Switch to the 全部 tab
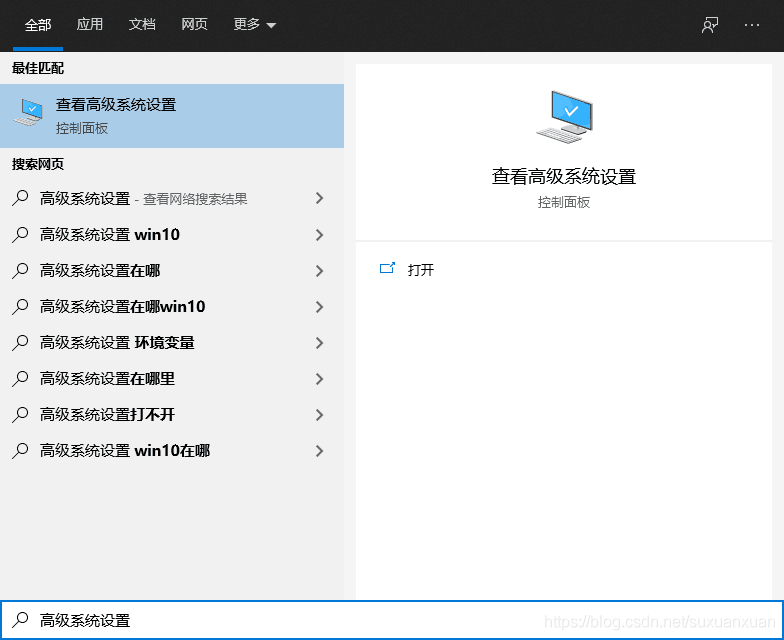The height and width of the screenshot is (640, 784). pyautogui.click(x=38, y=24)
